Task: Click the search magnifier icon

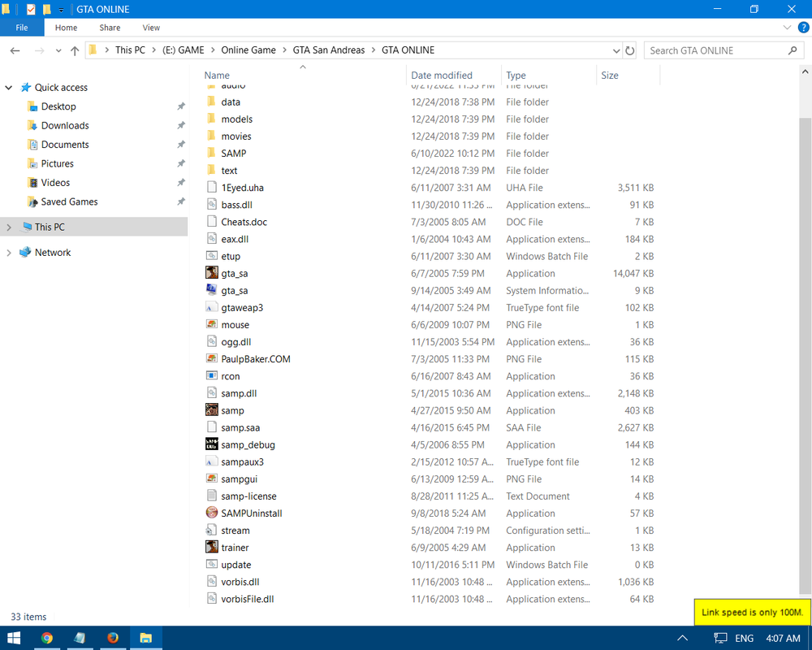Action: coord(793,50)
